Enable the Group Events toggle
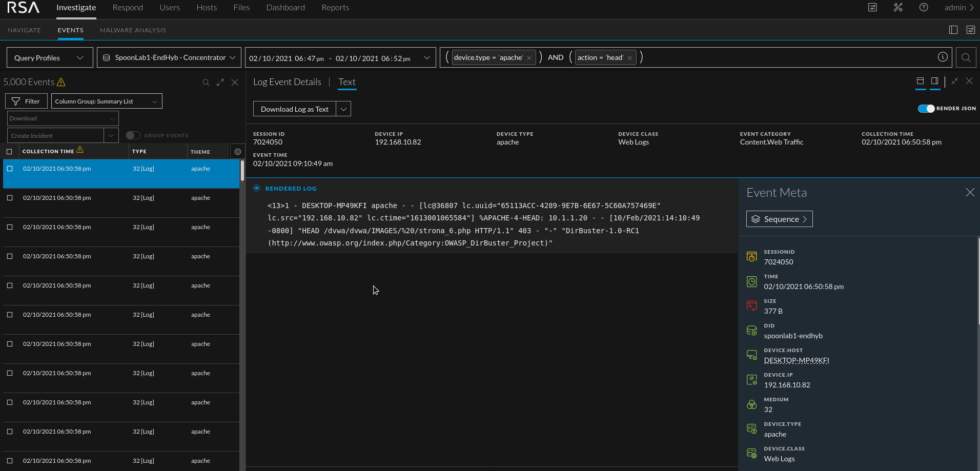The width and height of the screenshot is (980, 471). tap(133, 135)
